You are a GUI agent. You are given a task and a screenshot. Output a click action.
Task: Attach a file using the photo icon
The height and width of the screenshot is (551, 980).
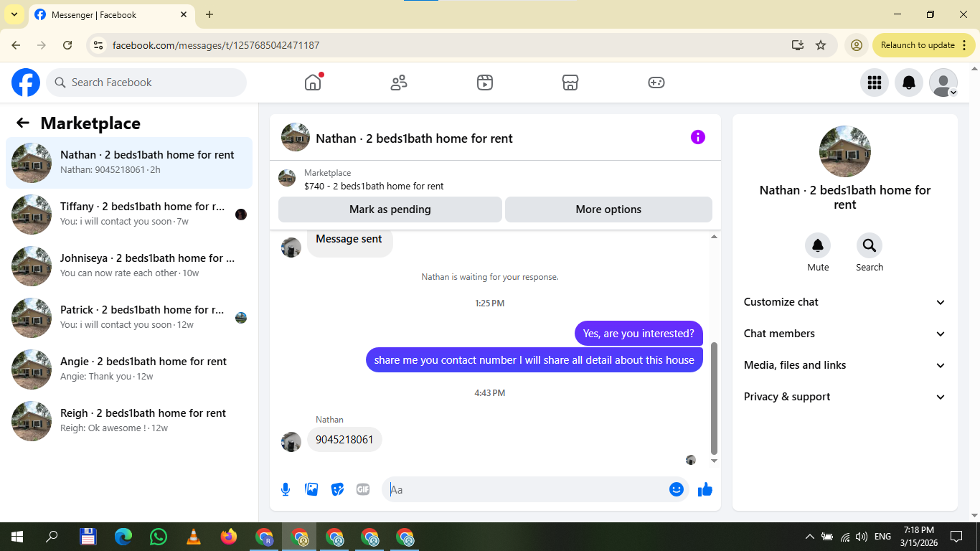pyautogui.click(x=311, y=489)
